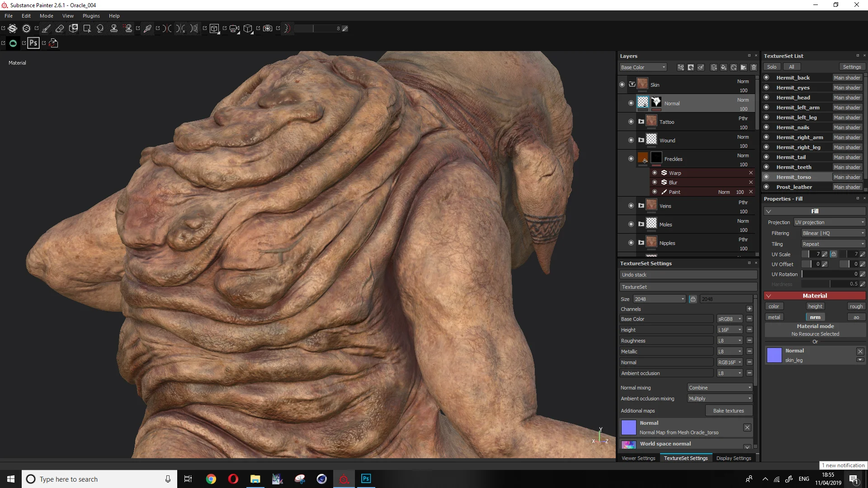Click the skin_leg normal color swatch
The image size is (868, 488).
774,355
